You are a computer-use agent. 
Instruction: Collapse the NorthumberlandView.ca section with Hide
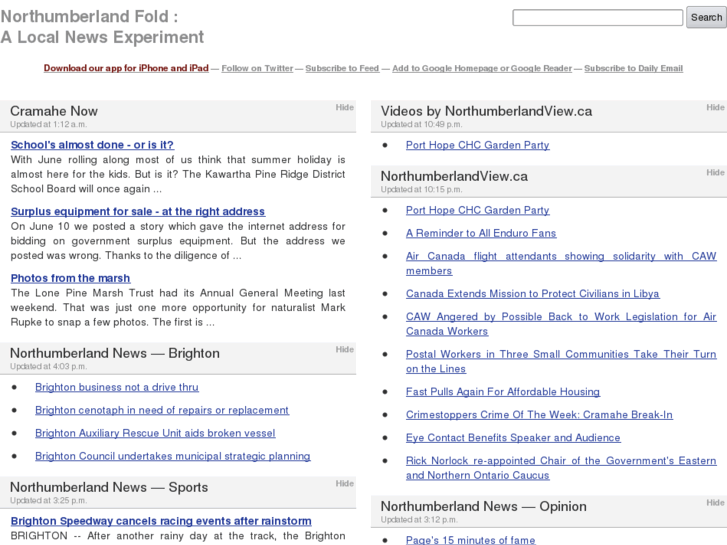pyautogui.click(x=715, y=172)
